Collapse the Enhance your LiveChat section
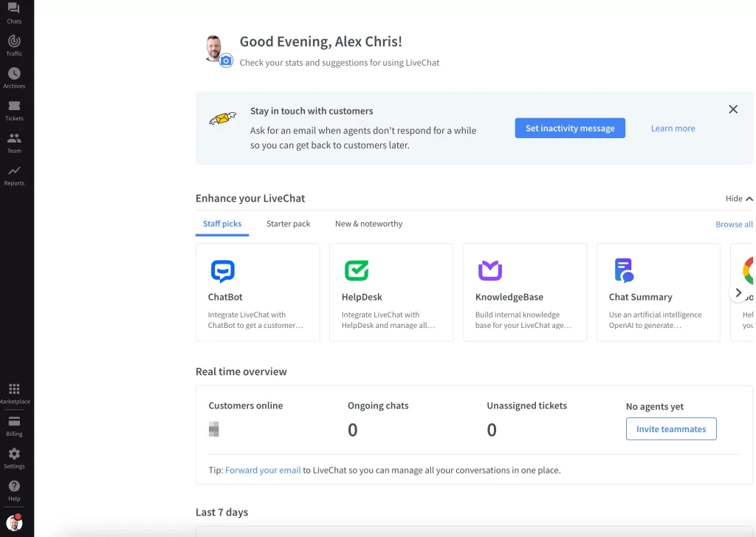This screenshot has width=756, height=537. pyautogui.click(x=739, y=198)
